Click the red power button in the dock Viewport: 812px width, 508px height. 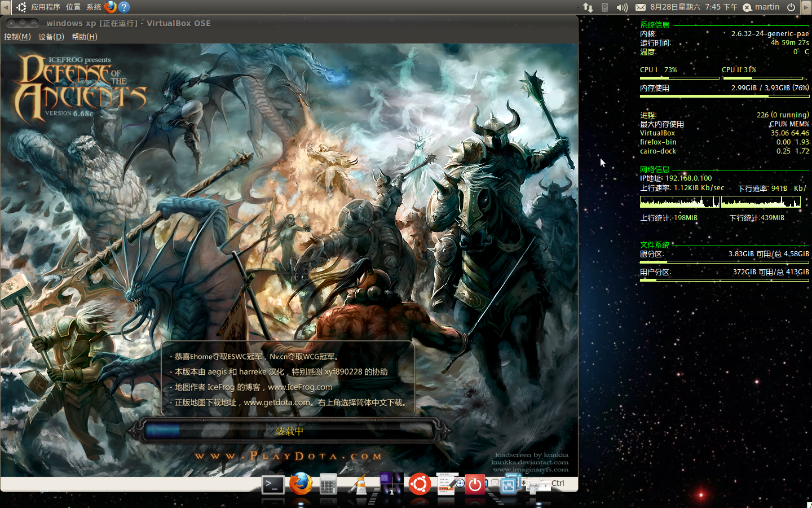click(x=475, y=485)
